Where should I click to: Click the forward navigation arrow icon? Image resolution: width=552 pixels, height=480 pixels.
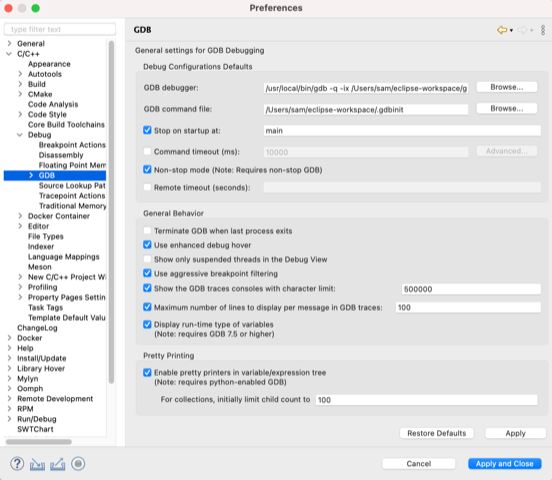point(523,30)
